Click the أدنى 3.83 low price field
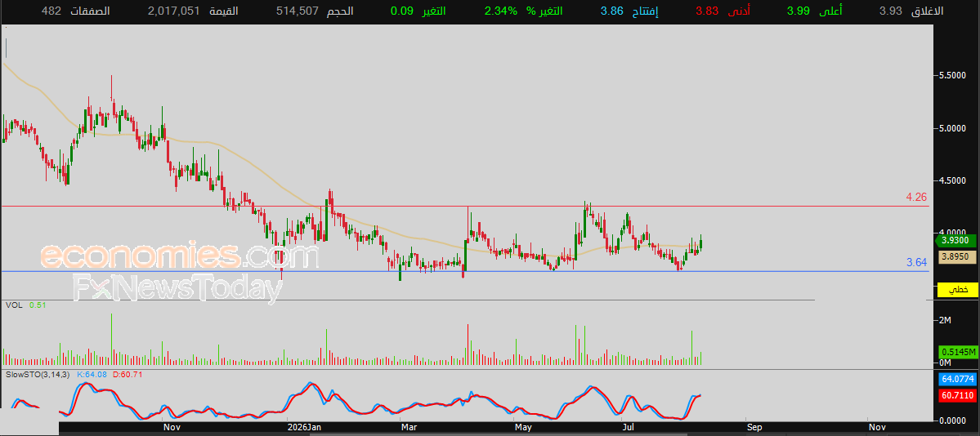Screen dimensions: 980x436 [723, 11]
